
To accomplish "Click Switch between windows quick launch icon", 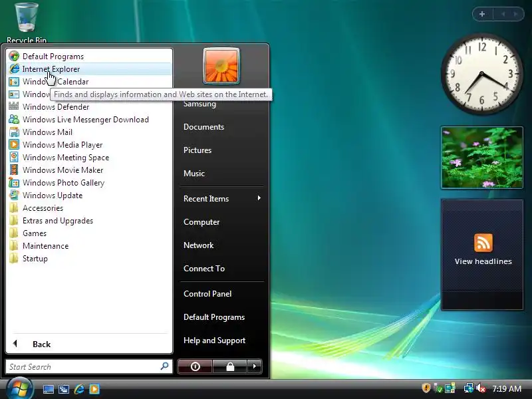I will point(63,389).
